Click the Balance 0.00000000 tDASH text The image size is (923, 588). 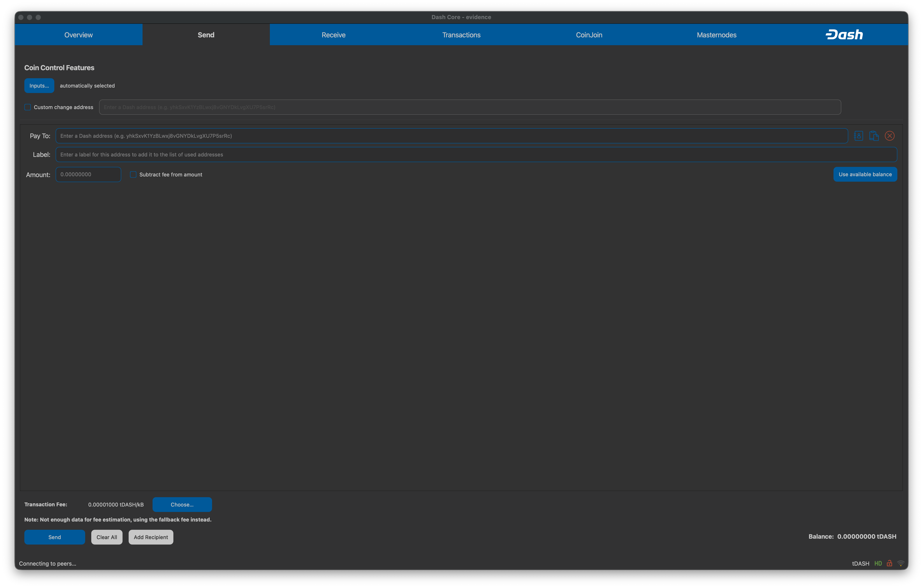852,537
